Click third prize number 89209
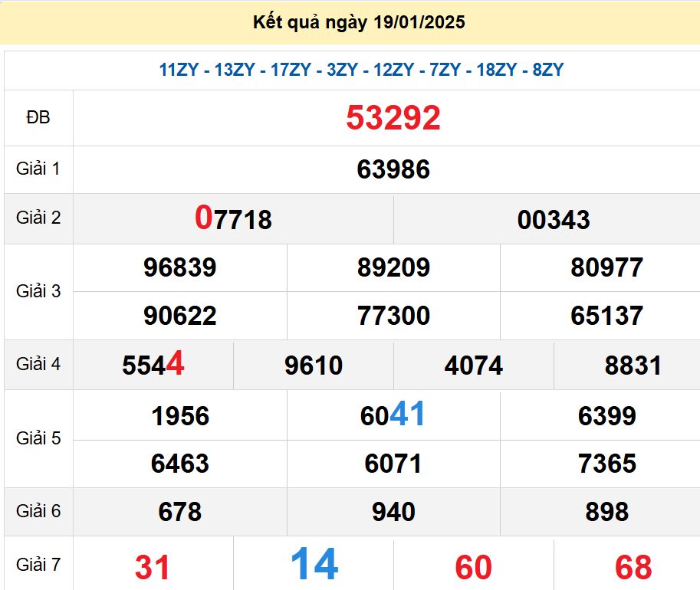The height and width of the screenshot is (590, 700). [x=393, y=267]
